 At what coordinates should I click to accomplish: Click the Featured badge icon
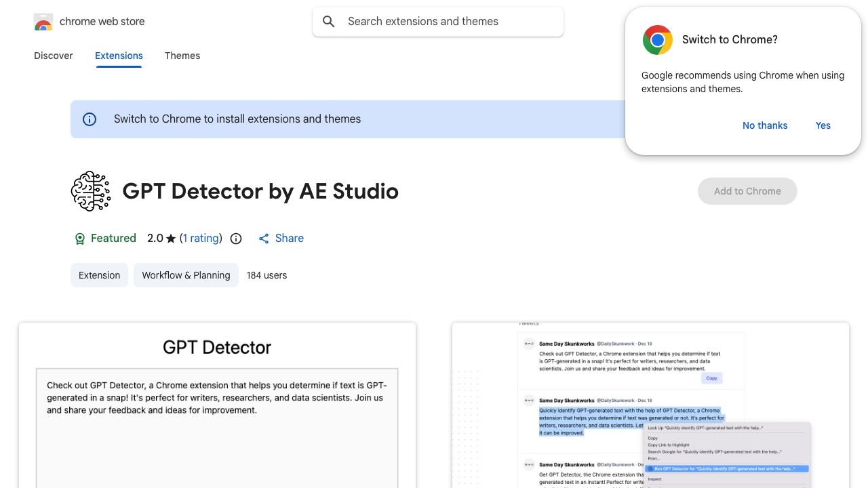coord(80,239)
